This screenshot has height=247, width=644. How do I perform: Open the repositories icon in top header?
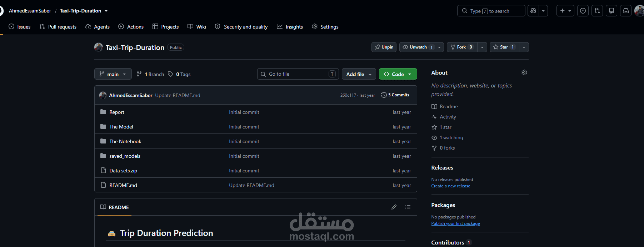tap(611, 11)
